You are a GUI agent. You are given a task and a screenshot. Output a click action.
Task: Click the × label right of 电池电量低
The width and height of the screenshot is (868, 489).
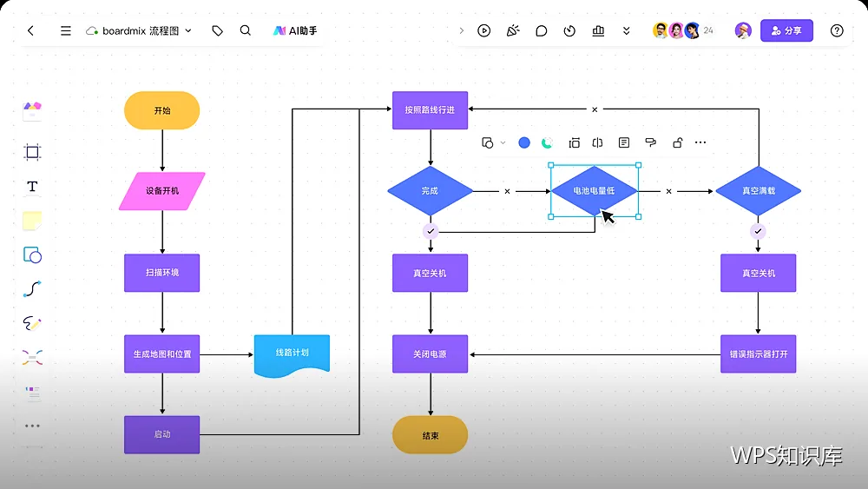(668, 192)
